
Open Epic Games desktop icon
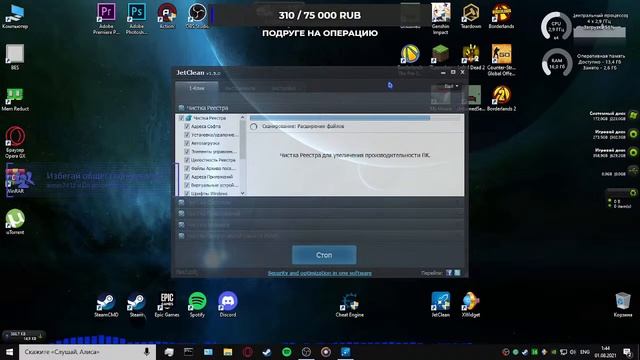pyautogui.click(x=167, y=304)
